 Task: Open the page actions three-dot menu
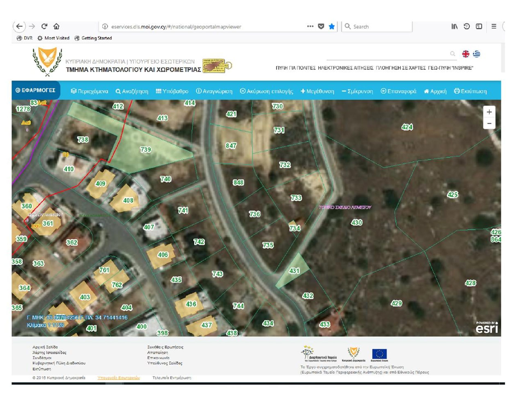(x=310, y=26)
